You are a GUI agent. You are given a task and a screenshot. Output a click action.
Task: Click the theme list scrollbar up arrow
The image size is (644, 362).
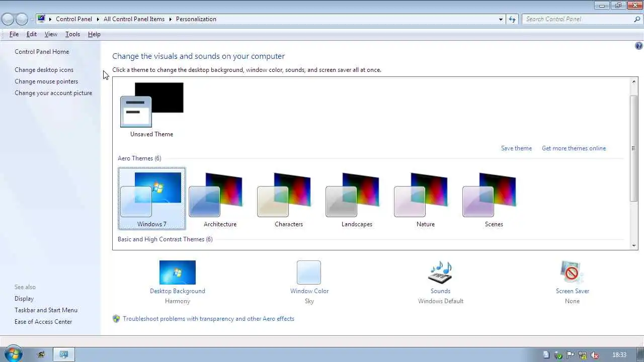[634, 82]
